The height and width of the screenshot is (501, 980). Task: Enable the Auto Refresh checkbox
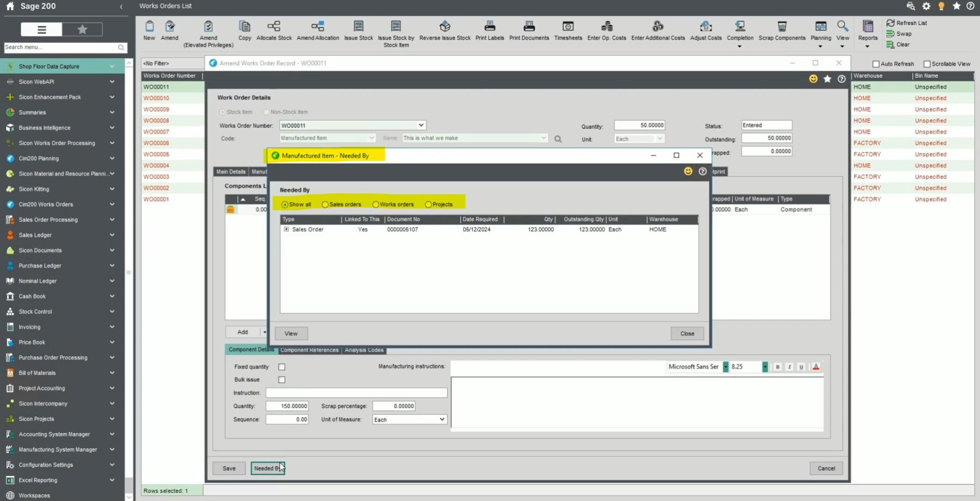(x=876, y=64)
